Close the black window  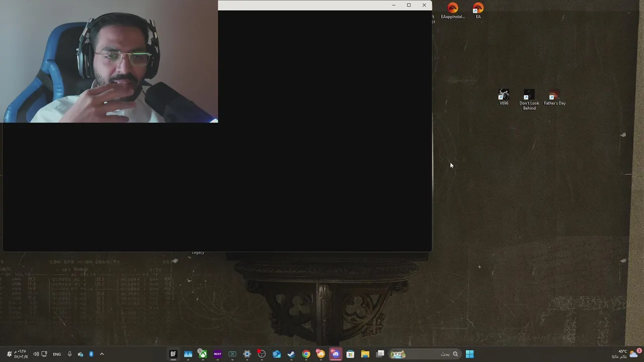[x=424, y=5]
